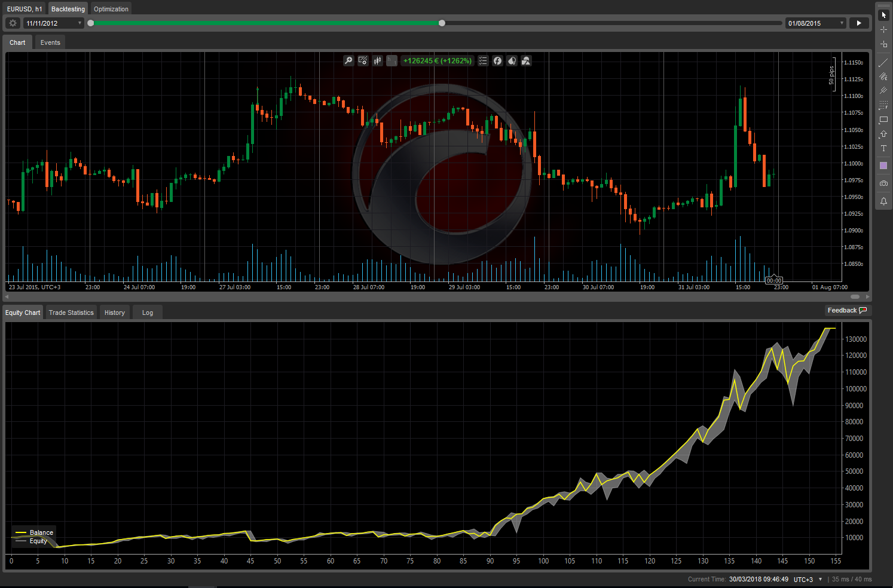The width and height of the screenshot is (893, 588).
Task: Take a chart screenshot with camera icon
Action: pos(883,183)
